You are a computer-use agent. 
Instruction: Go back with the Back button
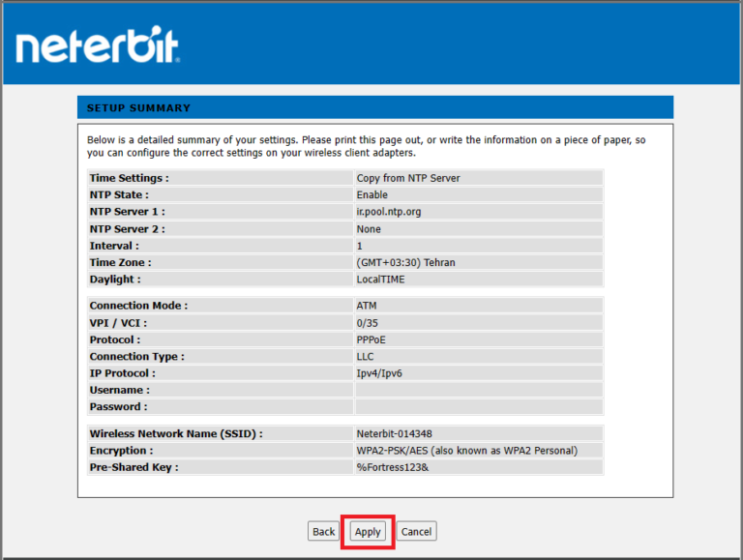pyautogui.click(x=323, y=531)
